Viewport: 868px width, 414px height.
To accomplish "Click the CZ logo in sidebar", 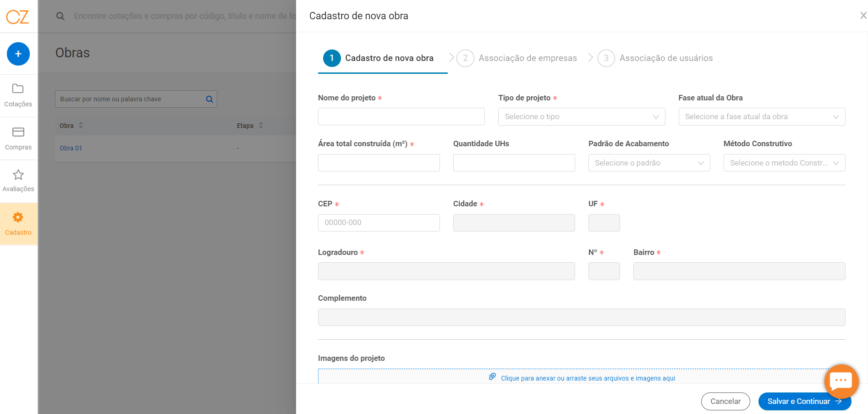I will [17, 17].
